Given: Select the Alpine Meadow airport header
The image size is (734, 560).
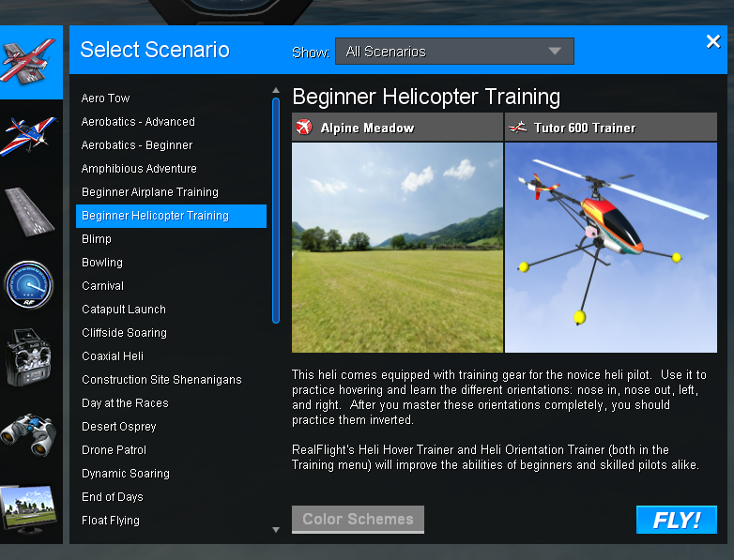Looking at the screenshot, I should [397, 128].
